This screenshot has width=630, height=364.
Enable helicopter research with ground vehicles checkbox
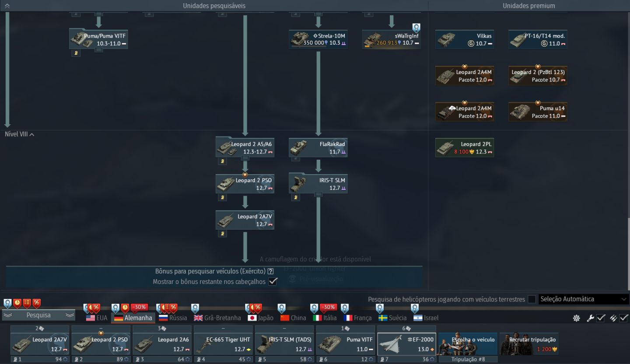532,299
